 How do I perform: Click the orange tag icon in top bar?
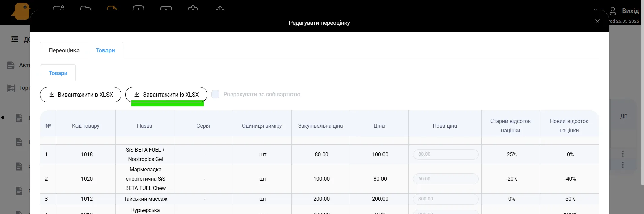(x=112, y=8)
